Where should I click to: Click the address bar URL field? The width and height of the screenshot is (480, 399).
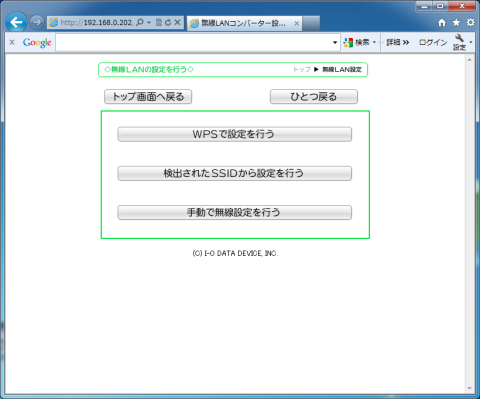coord(96,22)
